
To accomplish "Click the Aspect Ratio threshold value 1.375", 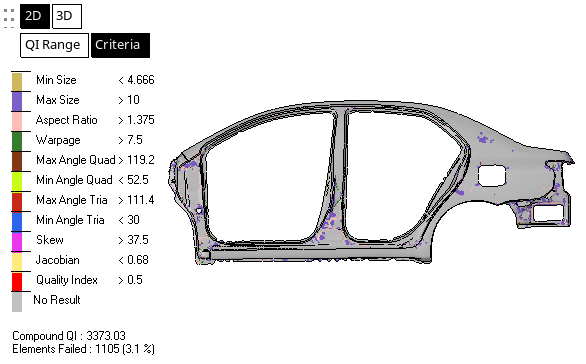I will (x=141, y=120).
